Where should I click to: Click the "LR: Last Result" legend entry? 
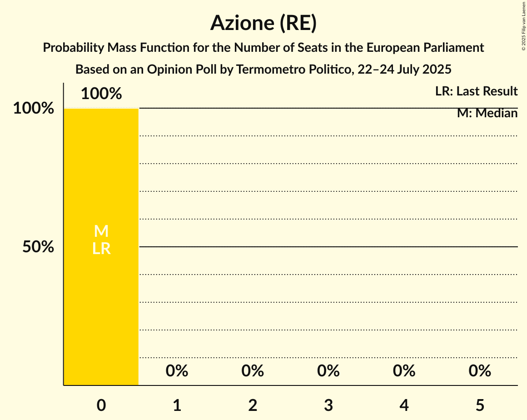tap(476, 91)
